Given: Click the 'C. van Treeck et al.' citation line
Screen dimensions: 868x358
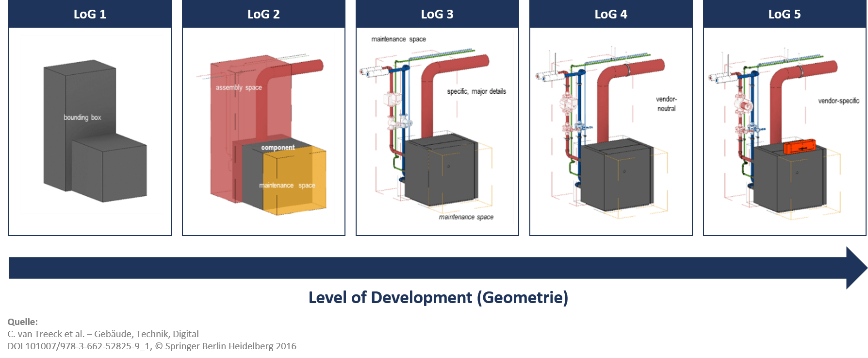Looking at the screenshot, I should tap(103, 334).
